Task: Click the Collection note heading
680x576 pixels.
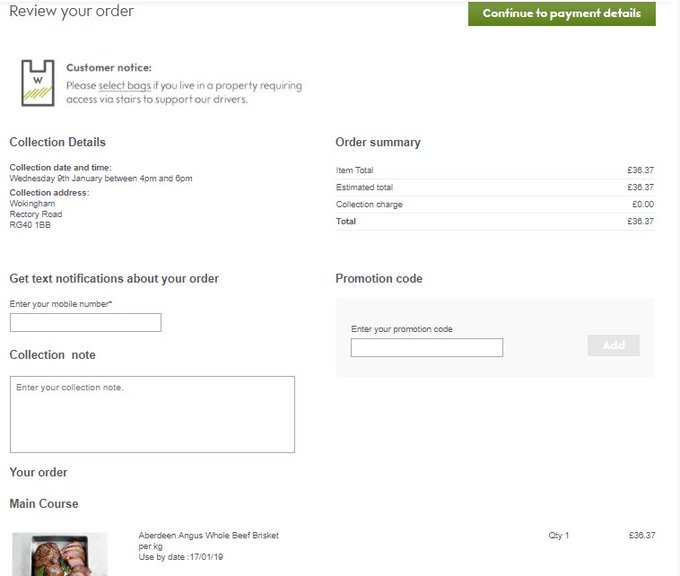Action: click(x=52, y=355)
